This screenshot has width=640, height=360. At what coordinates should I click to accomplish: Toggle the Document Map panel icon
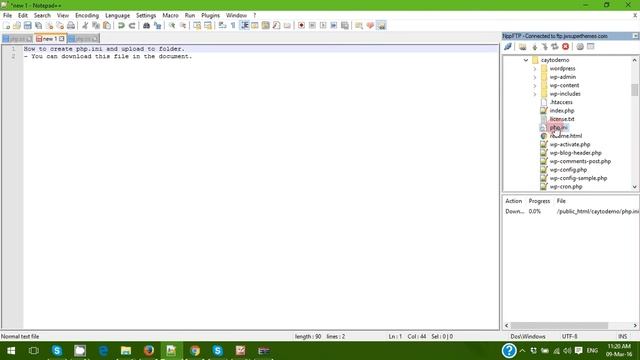click(266, 25)
